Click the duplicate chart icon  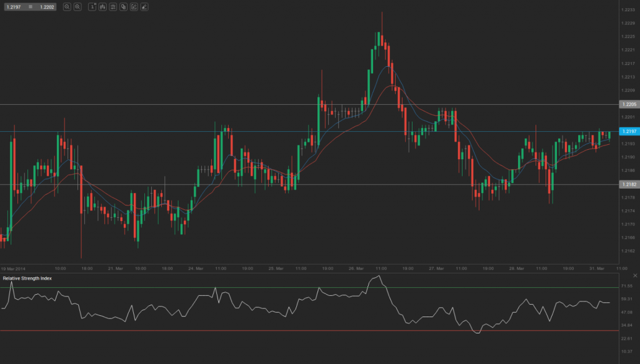[123, 6]
